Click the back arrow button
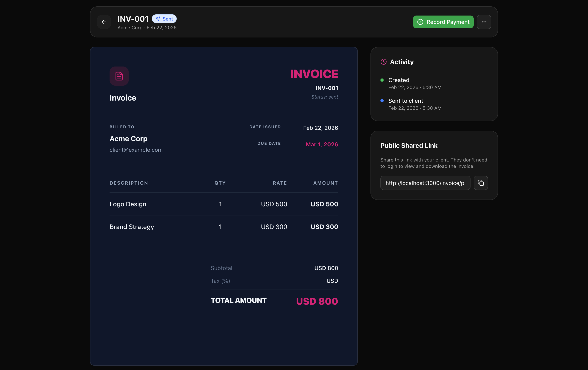 pyautogui.click(x=104, y=22)
